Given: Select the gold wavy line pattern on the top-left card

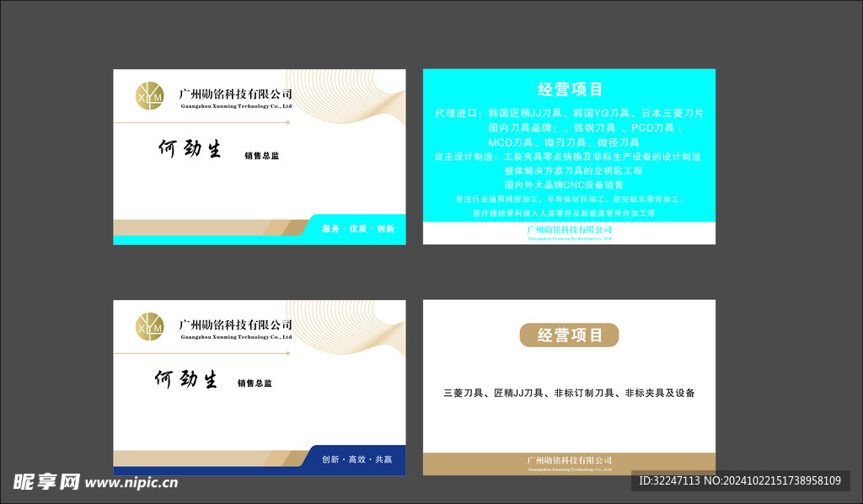Looking at the screenshot, I should [x=354, y=97].
